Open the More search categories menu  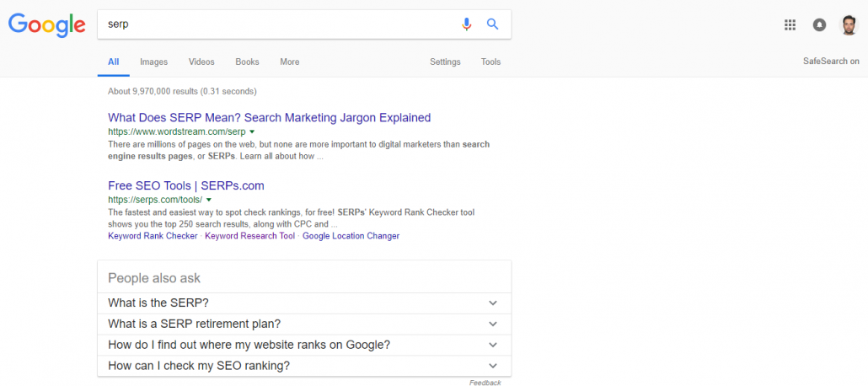tap(289, 62)
